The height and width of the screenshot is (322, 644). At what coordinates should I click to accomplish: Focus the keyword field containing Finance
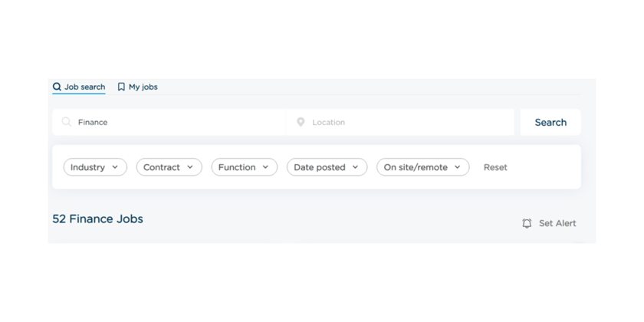(176, 122)
